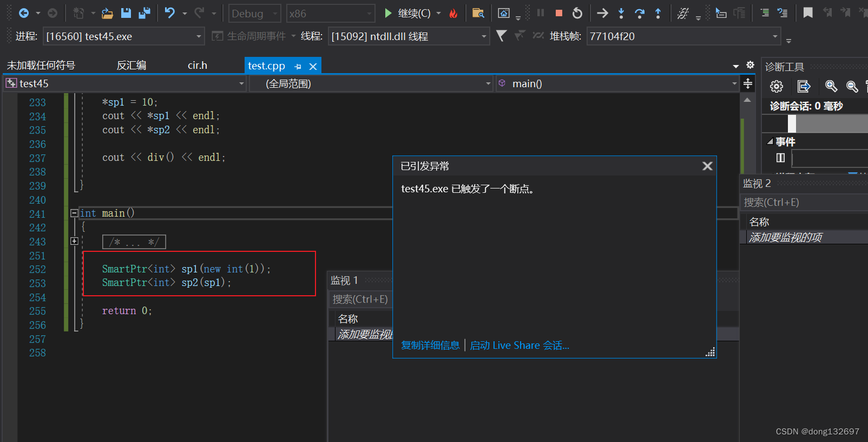The width and height of the screenshot is (868, 442).
Task: Step Out with the up arrow icon
Action: (658, 13)
